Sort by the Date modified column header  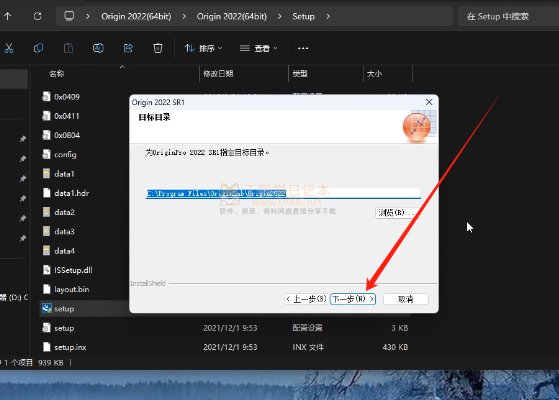coord(218,74)
